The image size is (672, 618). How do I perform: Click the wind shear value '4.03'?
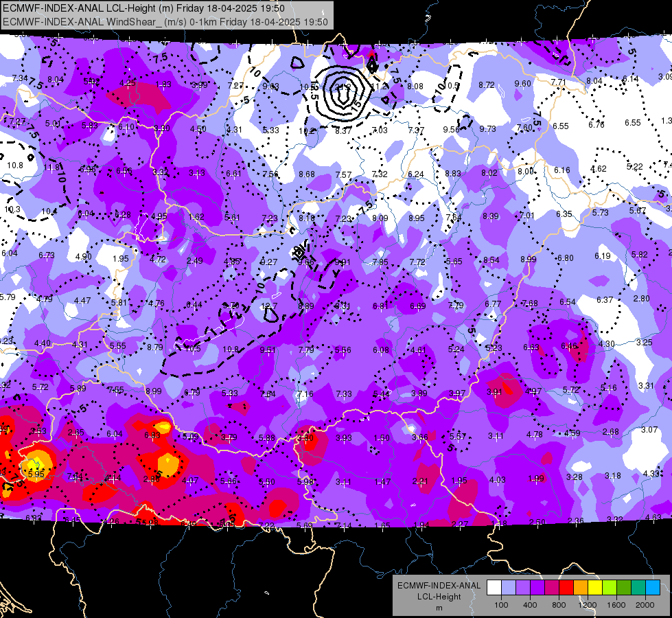(x=498, y=479)
